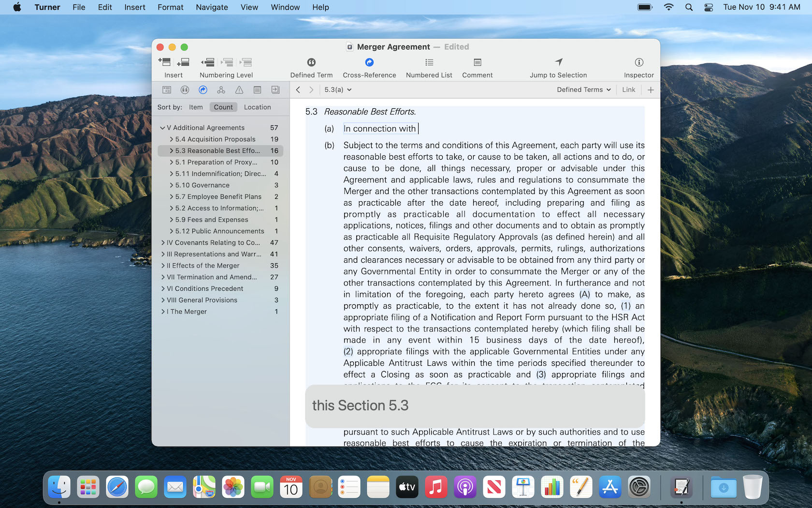Viewport: 812px width, 508px height.
Task: Open Spotlight search in menu bar
Action: (x=689, y=7)
